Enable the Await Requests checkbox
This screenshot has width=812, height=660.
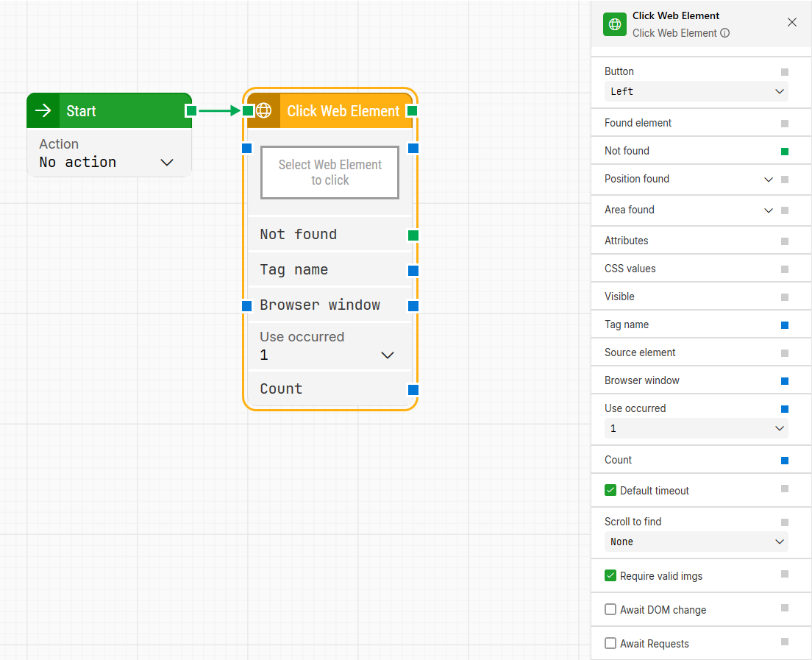point(610,644)
